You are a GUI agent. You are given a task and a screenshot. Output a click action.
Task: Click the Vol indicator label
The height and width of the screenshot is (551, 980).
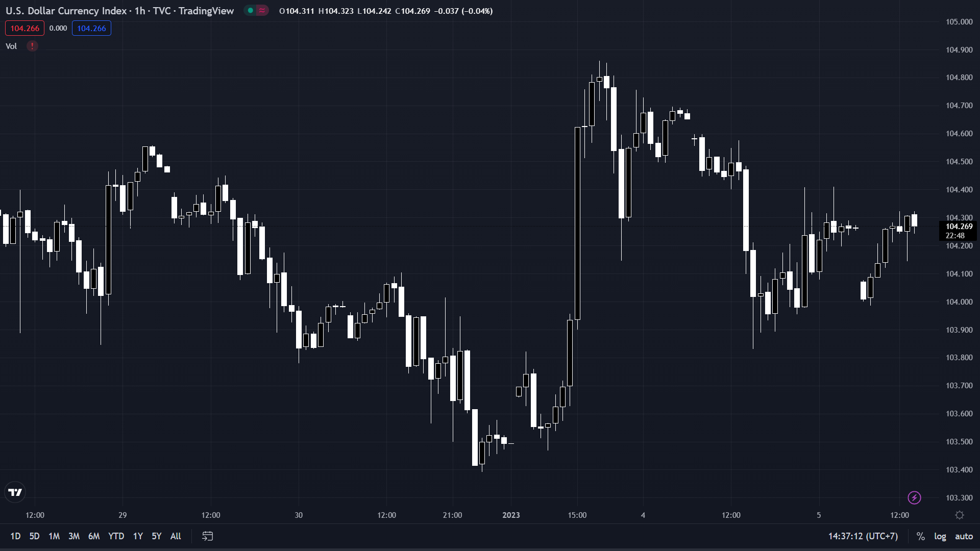coord(11,46)
